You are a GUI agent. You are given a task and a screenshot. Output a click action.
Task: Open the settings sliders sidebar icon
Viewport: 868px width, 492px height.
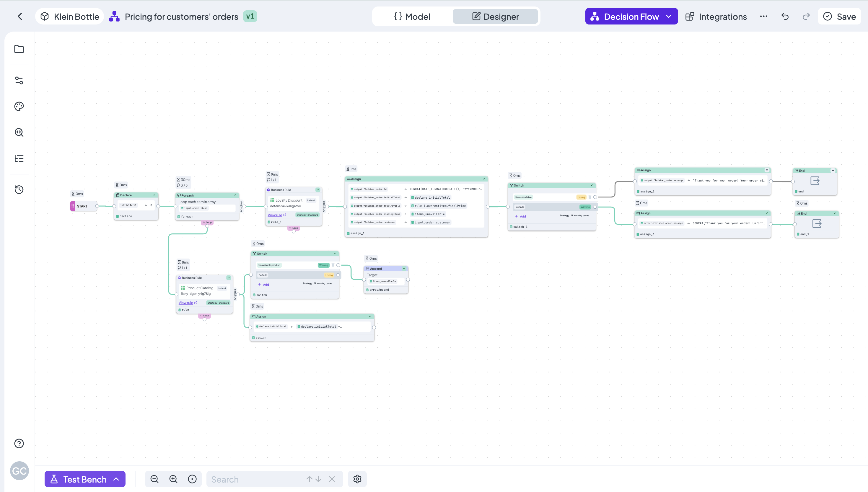coord(19,80)
